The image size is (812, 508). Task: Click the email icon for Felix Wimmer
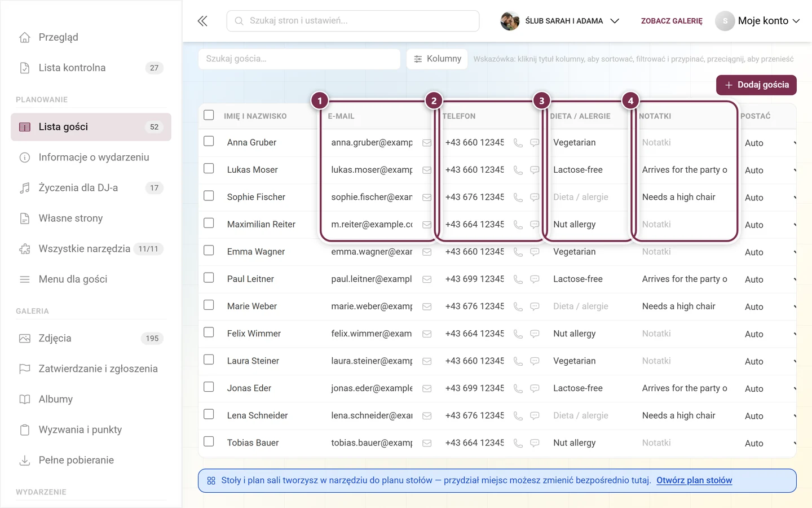click(x=427, y=334)
